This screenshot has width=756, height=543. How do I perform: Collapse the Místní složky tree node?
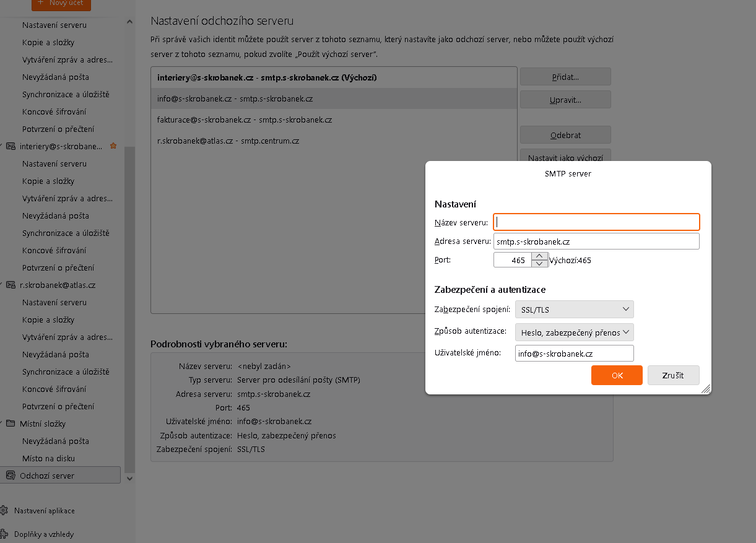tap(2, 424)
